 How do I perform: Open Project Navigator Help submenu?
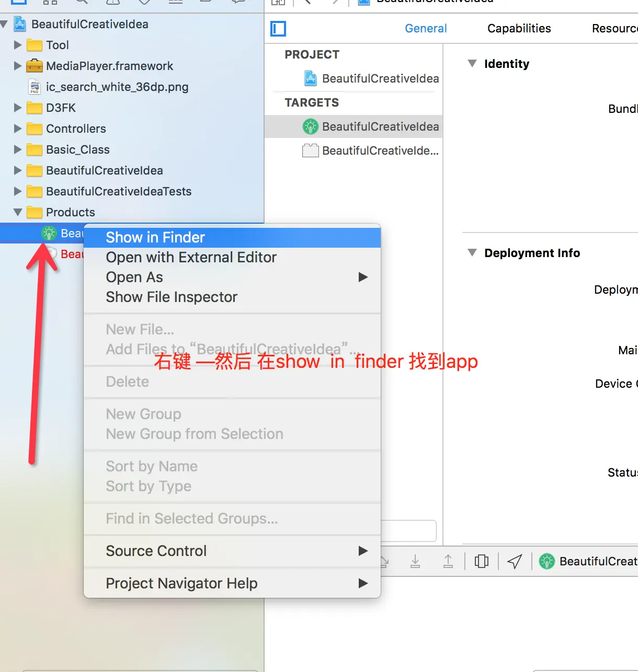pos(232,583)
